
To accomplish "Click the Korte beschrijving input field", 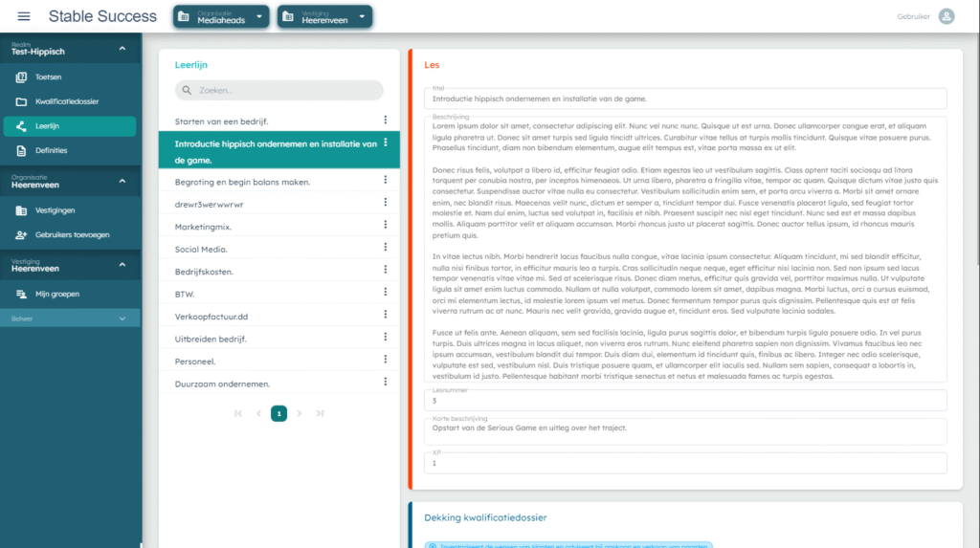I will point(685,431).
